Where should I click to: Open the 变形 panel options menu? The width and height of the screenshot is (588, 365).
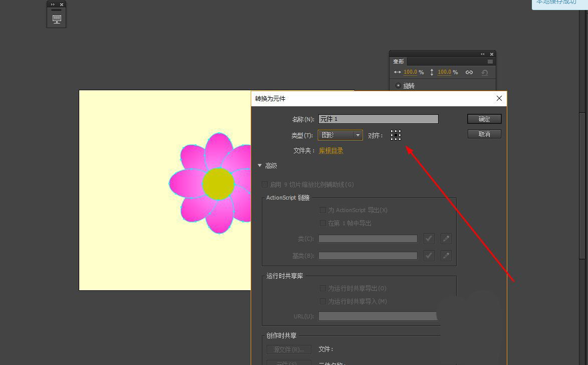[x=490, y=62]
